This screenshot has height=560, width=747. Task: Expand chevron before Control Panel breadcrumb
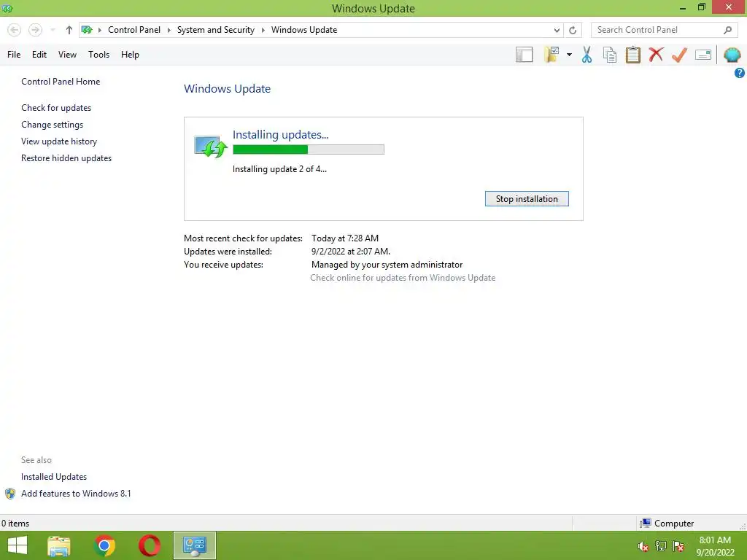pos(99,30)
